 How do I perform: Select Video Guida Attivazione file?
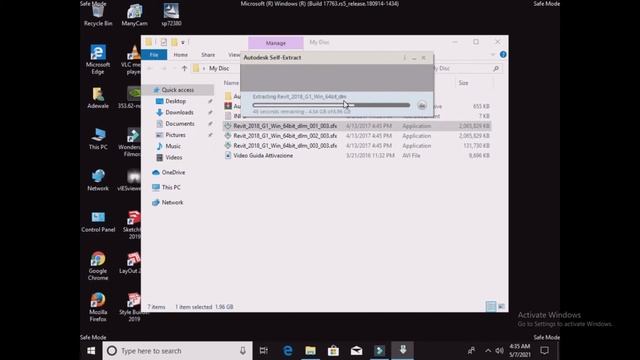tap(357, 156)
